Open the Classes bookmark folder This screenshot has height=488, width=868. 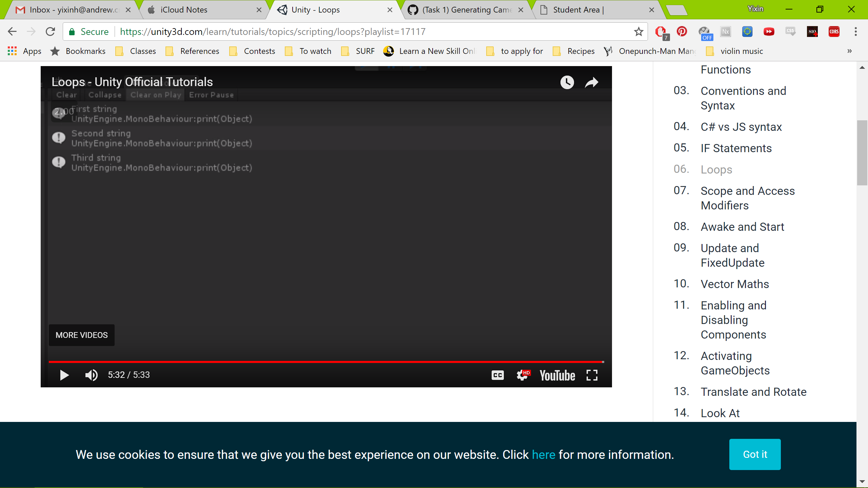click(x=136, y=51)
